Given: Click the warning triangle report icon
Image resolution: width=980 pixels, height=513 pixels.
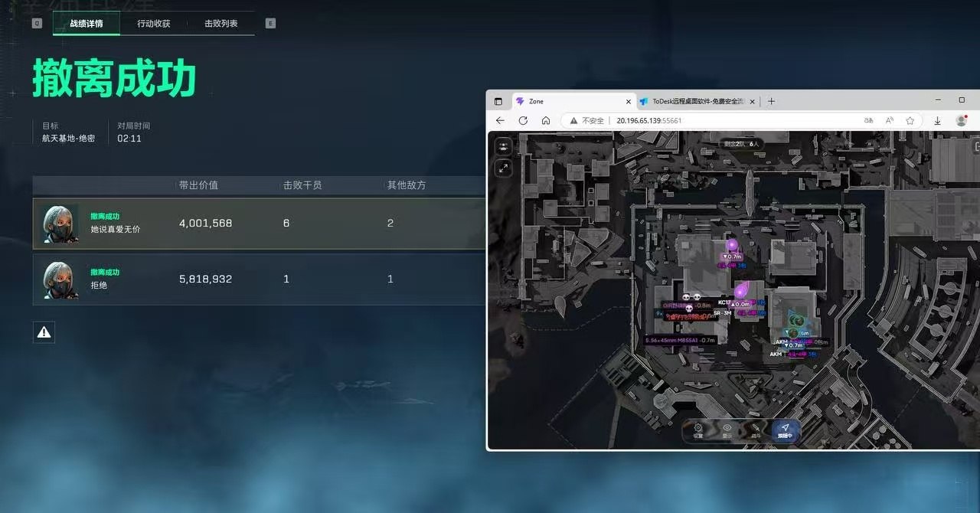Looking at the screenshot, I should coord(44,332).
